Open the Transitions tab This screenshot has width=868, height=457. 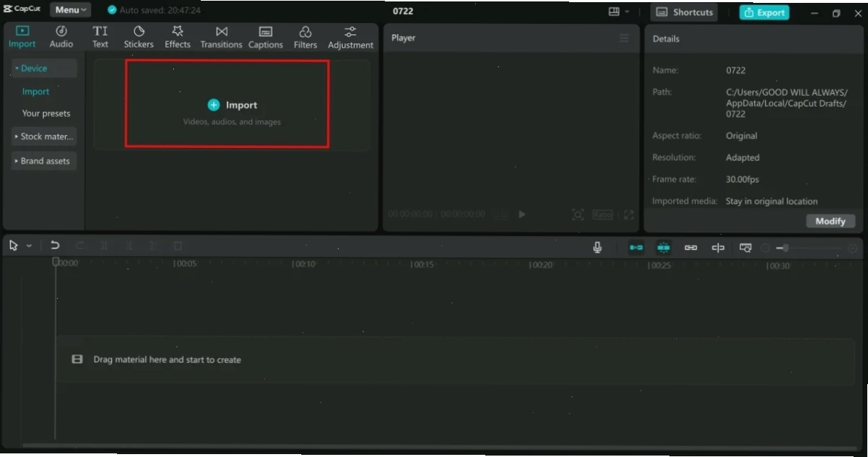[x=221, y=37]
